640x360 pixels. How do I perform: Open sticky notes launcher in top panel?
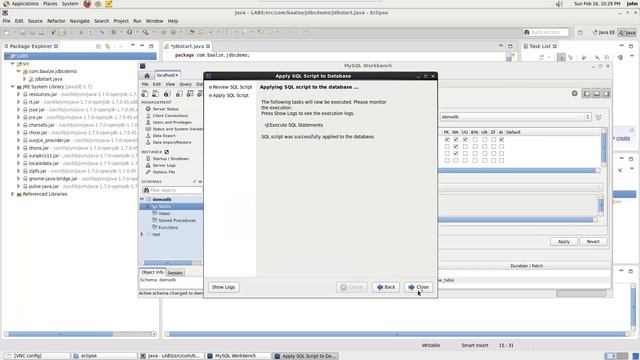[x=109, y=4]
